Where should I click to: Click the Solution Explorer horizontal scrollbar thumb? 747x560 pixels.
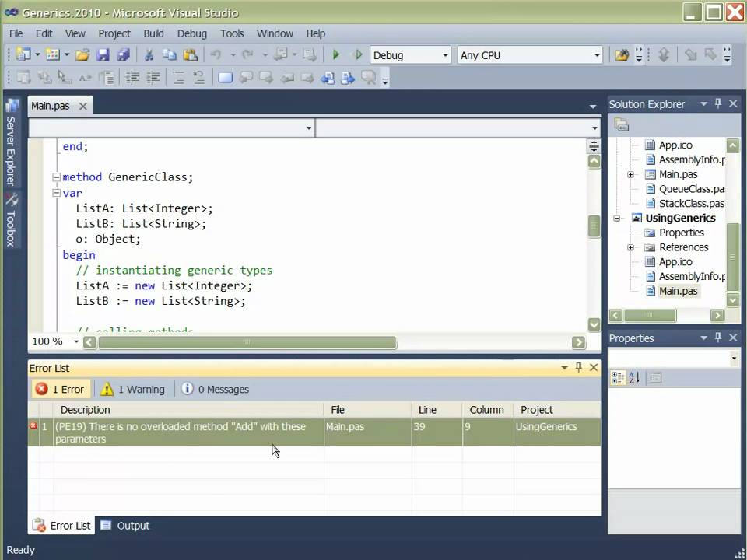pos(649,315)
